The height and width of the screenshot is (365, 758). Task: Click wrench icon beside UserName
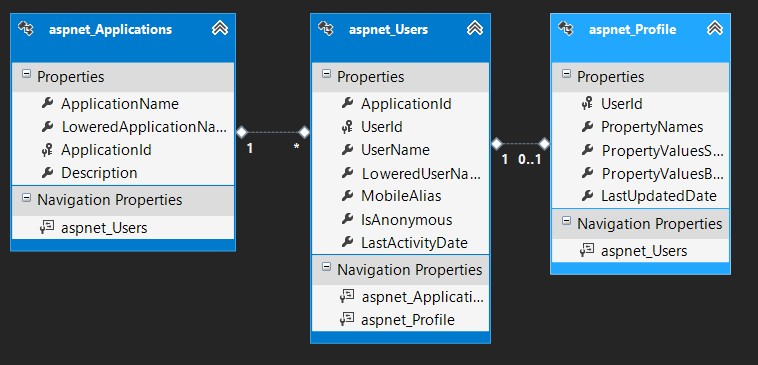point(347,150)
